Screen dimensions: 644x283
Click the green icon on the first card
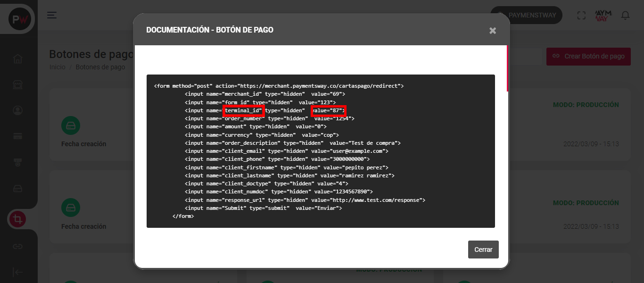71,125
